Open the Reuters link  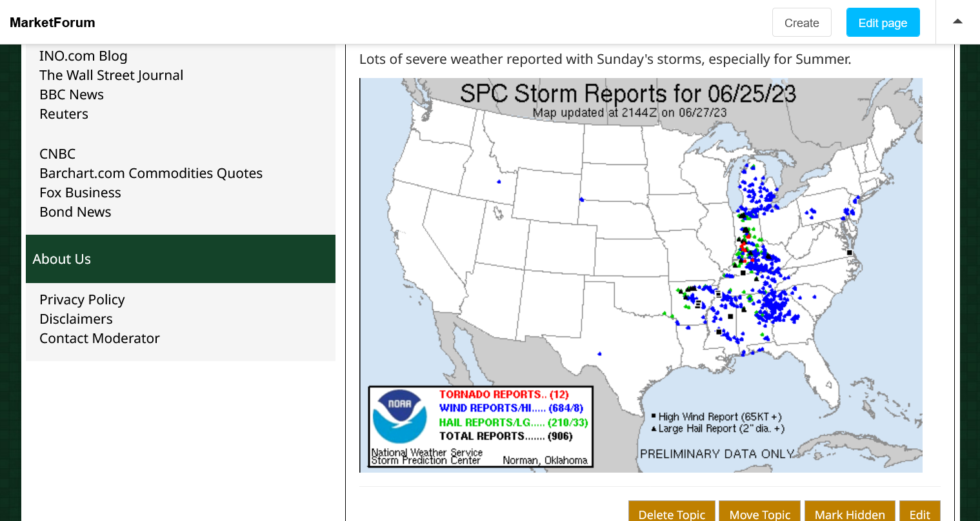pyautogui.click(x=64, y=114)
